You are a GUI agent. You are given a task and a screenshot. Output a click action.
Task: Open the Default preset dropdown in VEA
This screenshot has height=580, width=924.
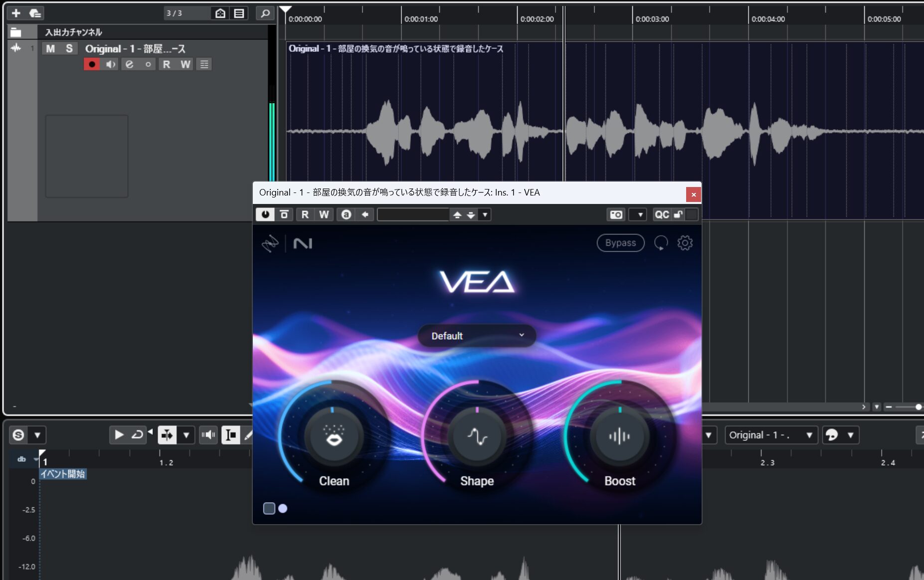(x=477, y=336)
